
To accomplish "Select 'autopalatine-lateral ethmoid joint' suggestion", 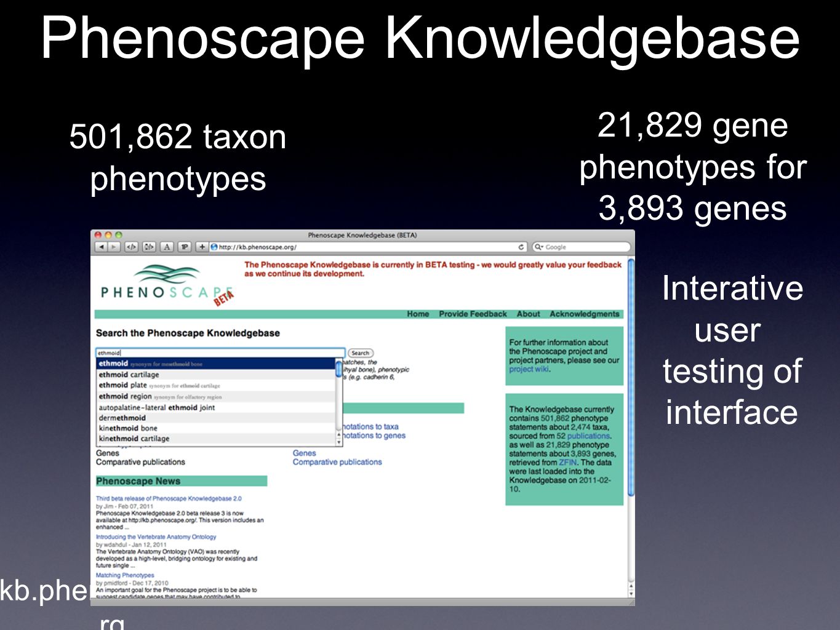I will [217, 407].
